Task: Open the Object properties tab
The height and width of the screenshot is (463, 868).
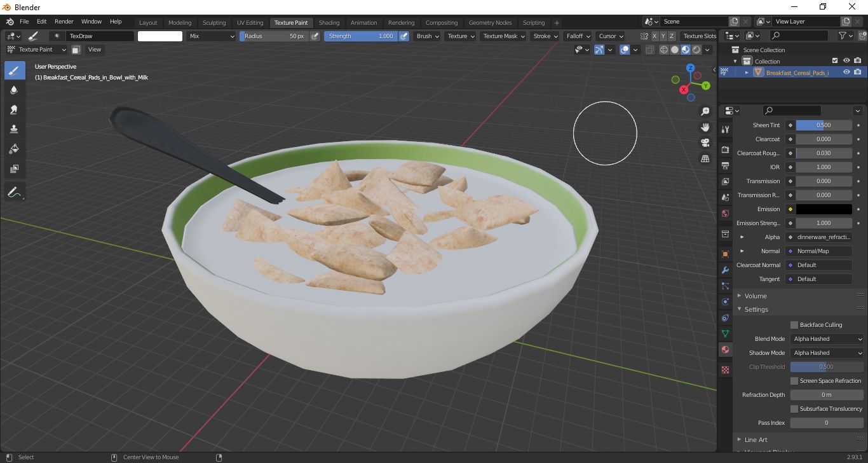Action: [x=725, y=254]
